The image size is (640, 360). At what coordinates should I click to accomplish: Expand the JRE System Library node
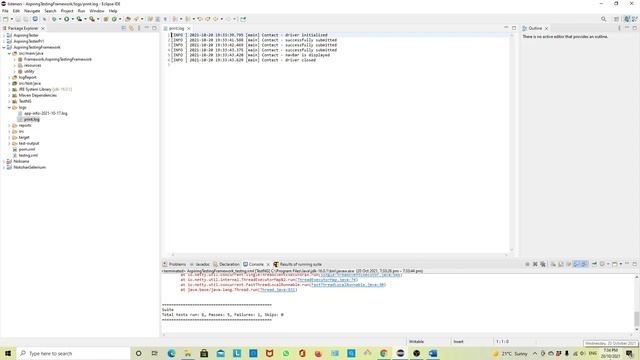click(9, 89)
